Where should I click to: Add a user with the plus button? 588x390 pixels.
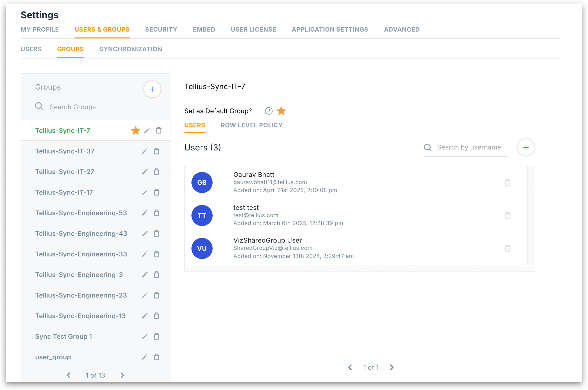tap(526, 147)
